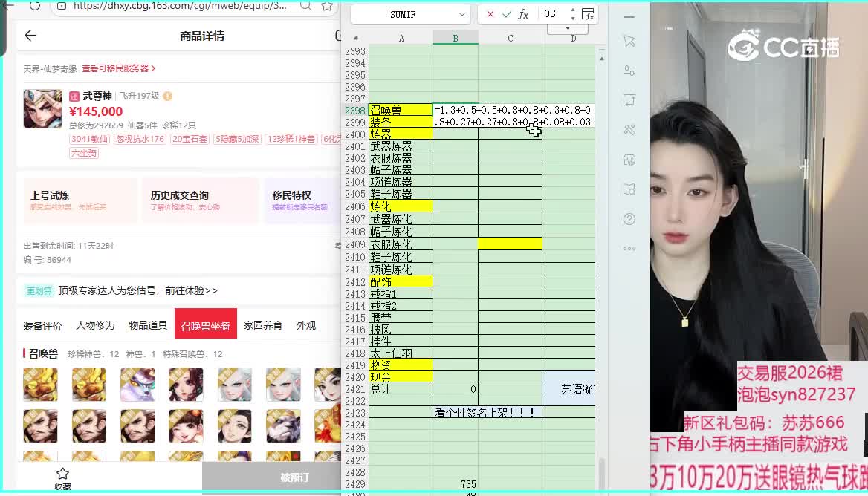The width and height of the screenshot is (868, 496).
Task: Select the purple wolf pet thumbnail
Action: [137, 385]
